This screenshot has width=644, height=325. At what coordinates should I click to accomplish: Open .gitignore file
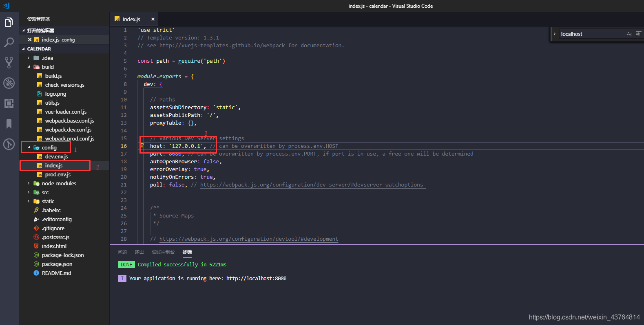tap(53, 228)
